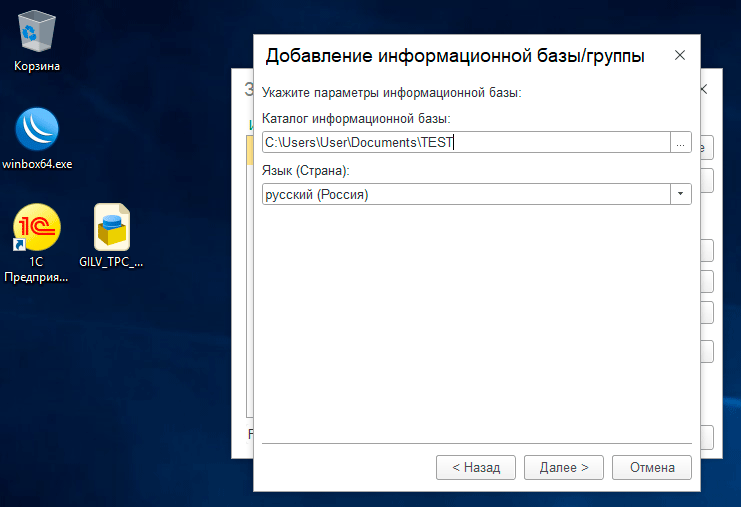Click the winbox64.exe label text
This screenshot has width=741, height=507.
click(37, 164)
